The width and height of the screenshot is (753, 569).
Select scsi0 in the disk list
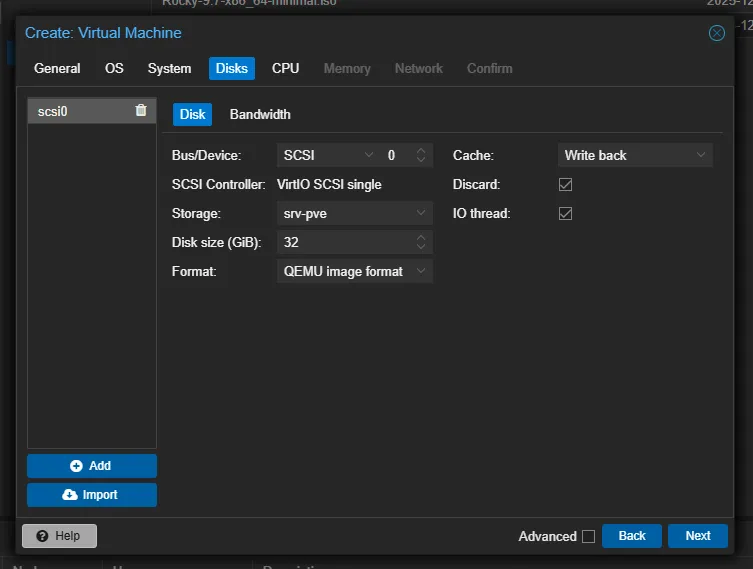(75, 111)
